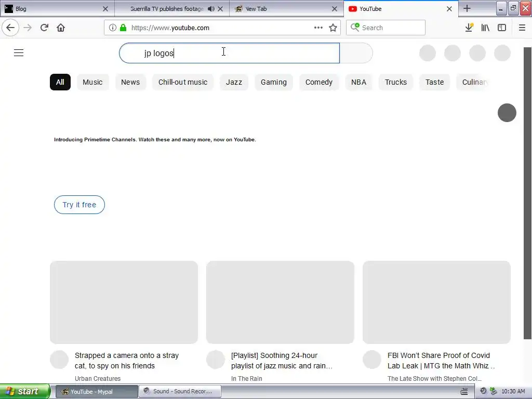Image resolution: width=532 pixels, height=399 pixels.
Task: Select Sound - Sound Recorder taskbar button
Action: click(180, 392)
